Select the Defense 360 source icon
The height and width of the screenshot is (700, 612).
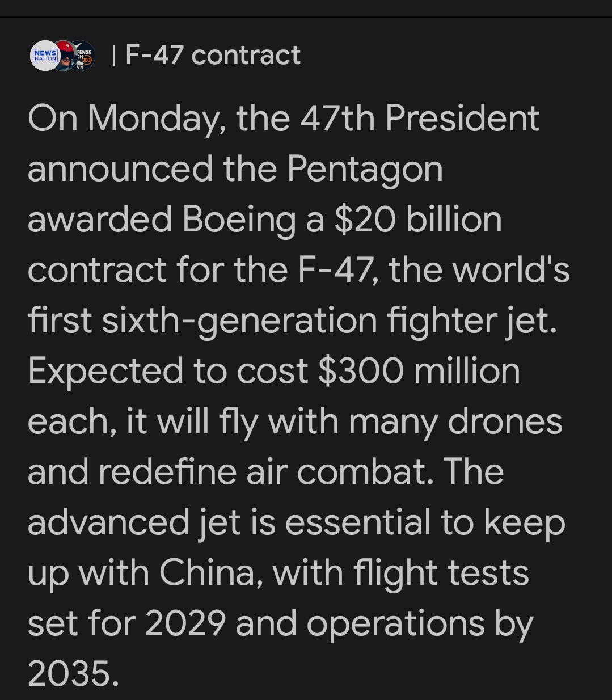point(85,56)
